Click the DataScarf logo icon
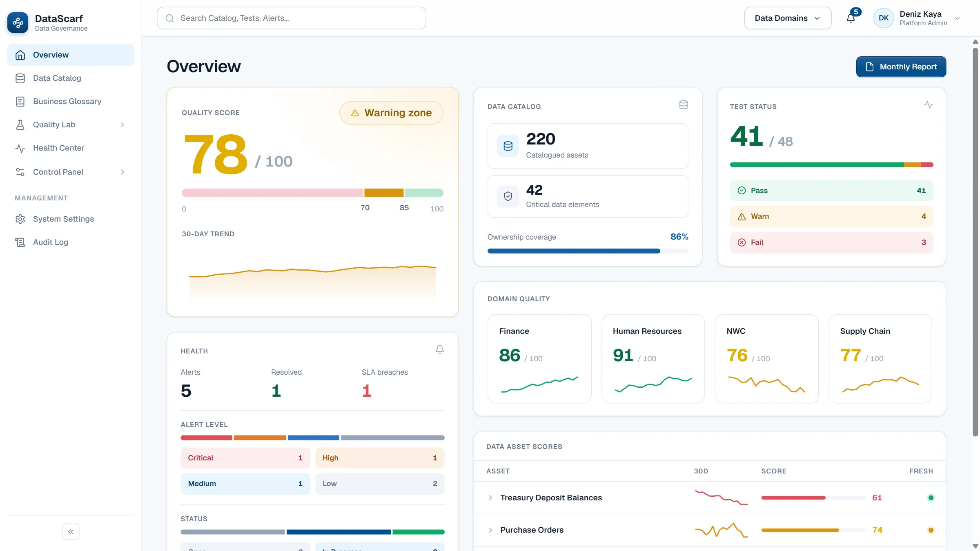Viewport: 980px width, 551px height. (x=18, y=23)
